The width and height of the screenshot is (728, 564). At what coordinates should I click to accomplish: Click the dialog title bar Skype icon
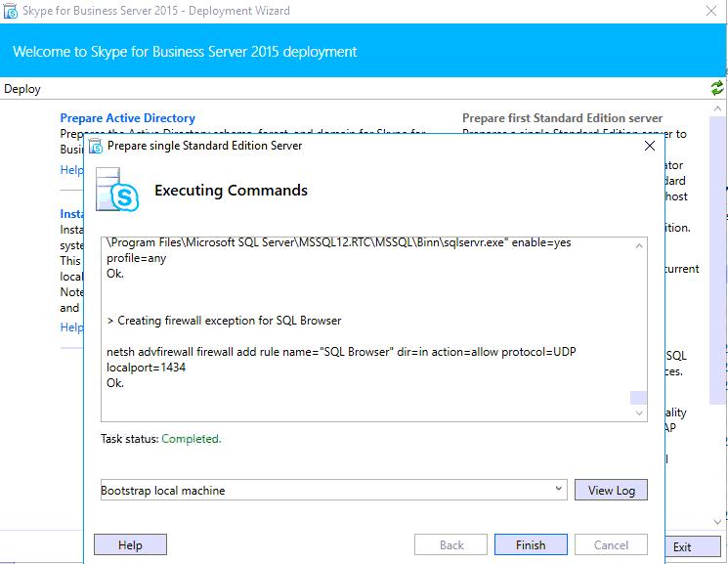point(96,146)
